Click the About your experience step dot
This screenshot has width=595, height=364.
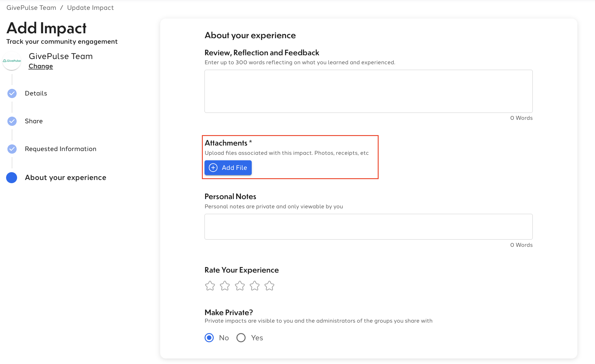[12, 178]
